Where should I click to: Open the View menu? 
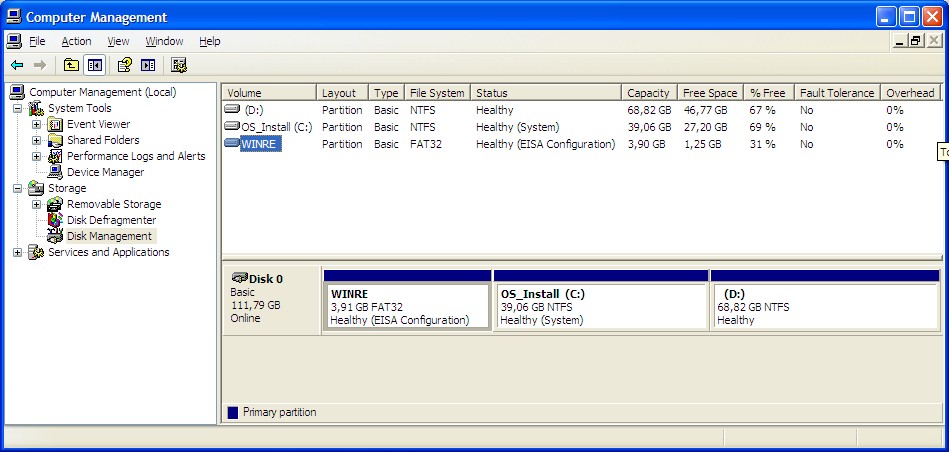point(118,41)
